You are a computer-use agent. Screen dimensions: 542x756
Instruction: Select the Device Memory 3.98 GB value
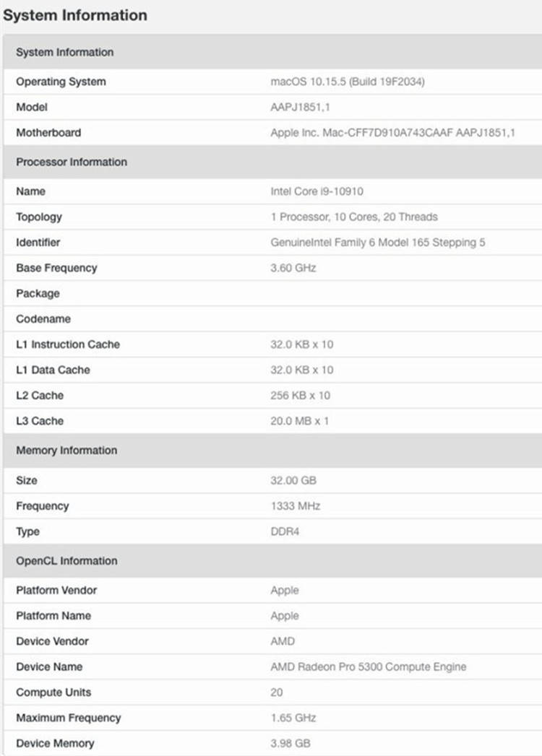pyautogui.click(x=290, y=743)
